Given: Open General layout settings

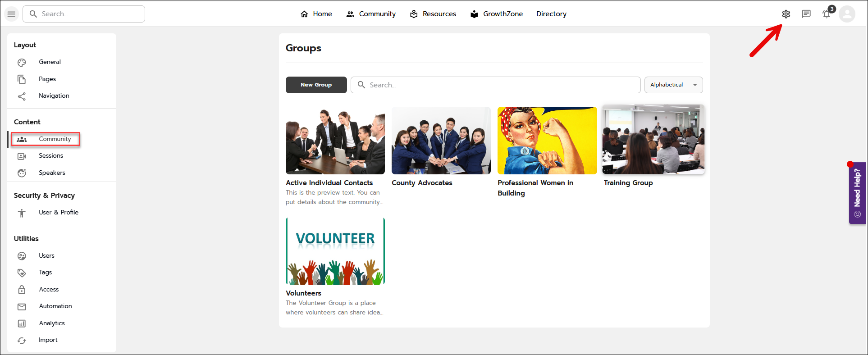Looking at the screenshot, I should (x=50, y=62).
